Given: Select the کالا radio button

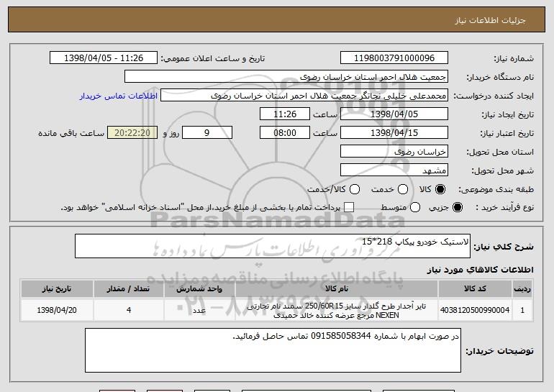Looking at the screenshot, I should (440, 189).
